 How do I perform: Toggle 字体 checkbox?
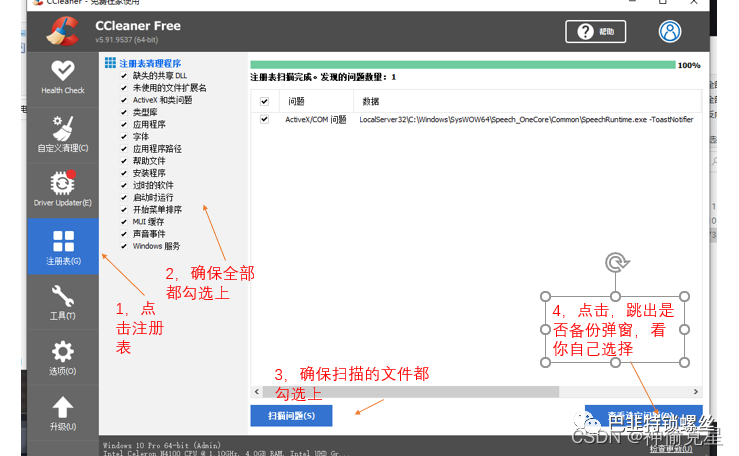click(124, 137)
